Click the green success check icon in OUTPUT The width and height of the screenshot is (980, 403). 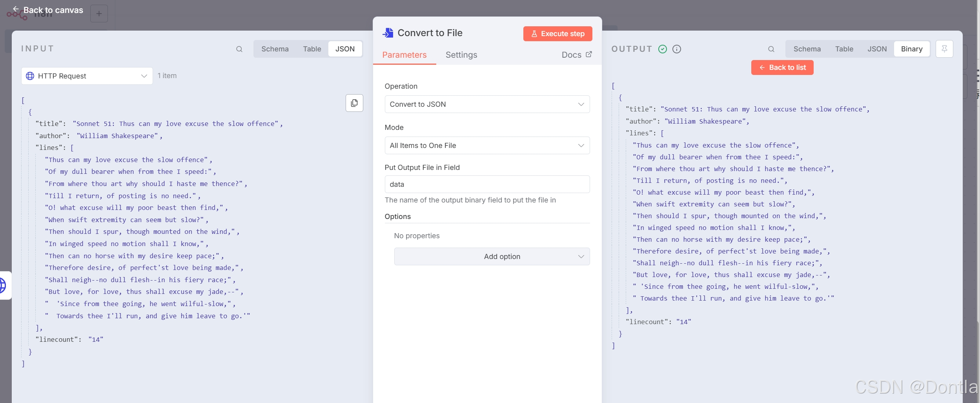point(663,49)
